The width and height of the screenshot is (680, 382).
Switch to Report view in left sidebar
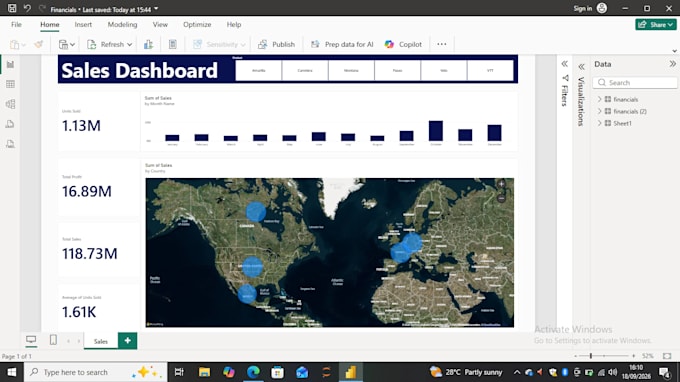(10, 65)
